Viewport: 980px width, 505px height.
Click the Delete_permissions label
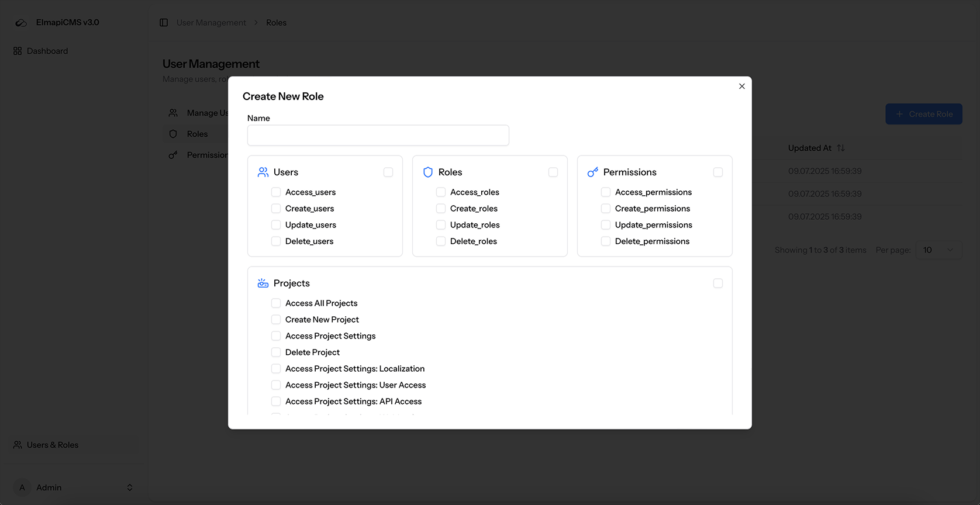[652, 241]
